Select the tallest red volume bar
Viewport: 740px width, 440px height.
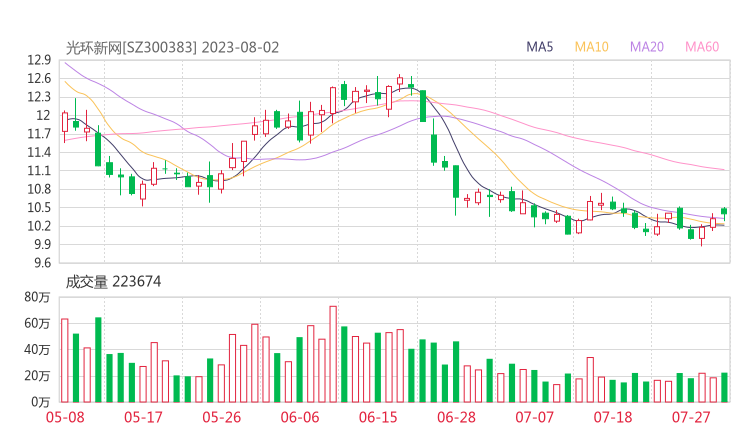333,354
